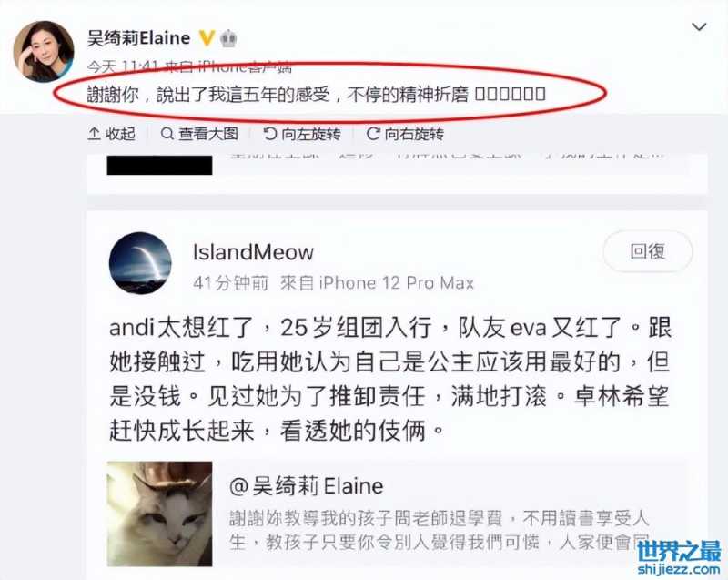Click the yellow V verification badge
The height and width of the screenshot is (580, 728).
207,38
